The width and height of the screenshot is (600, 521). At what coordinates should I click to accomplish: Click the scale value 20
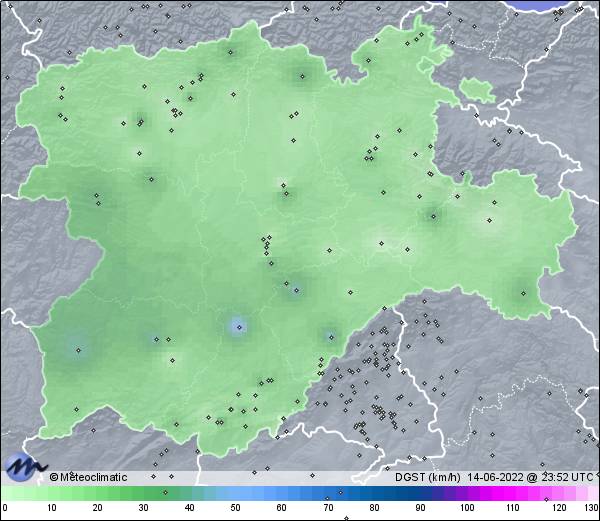(x=98, y=508)
